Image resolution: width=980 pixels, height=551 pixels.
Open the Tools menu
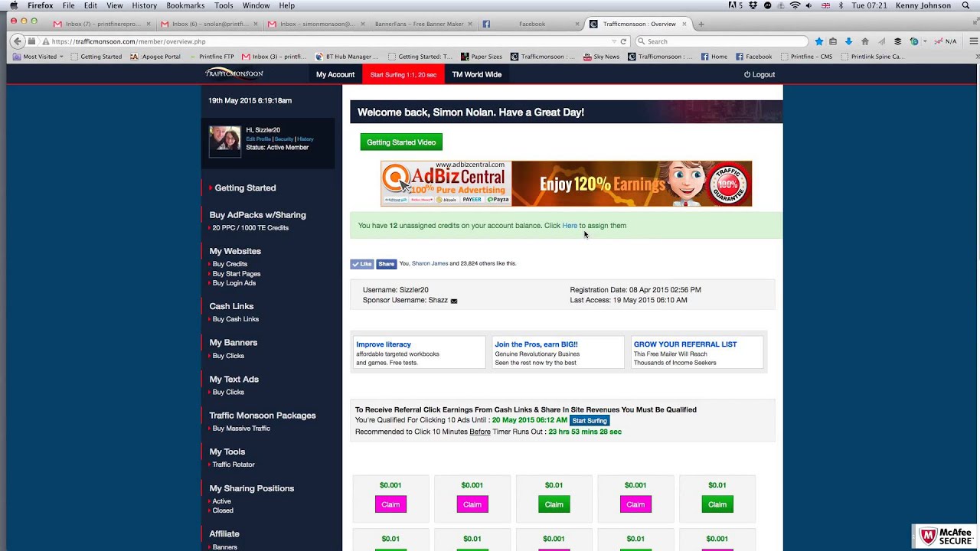click(224, 5)
